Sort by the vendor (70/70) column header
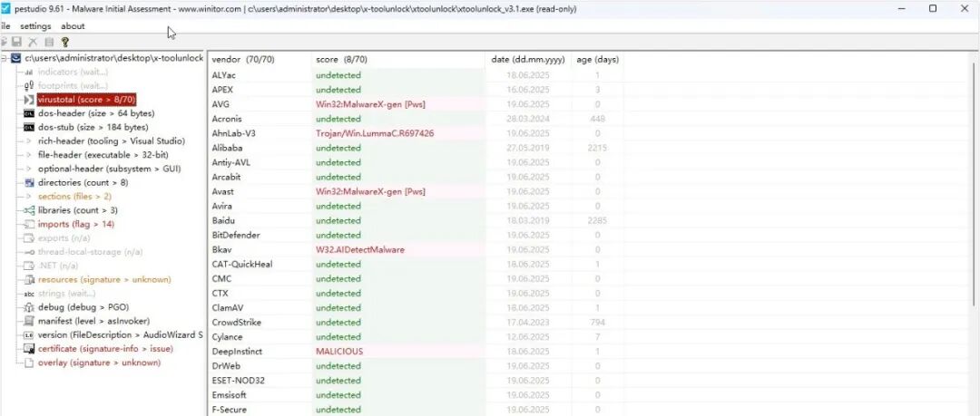Image resolution: width=980 pixels, height=416 pixels. click(260, 60)
